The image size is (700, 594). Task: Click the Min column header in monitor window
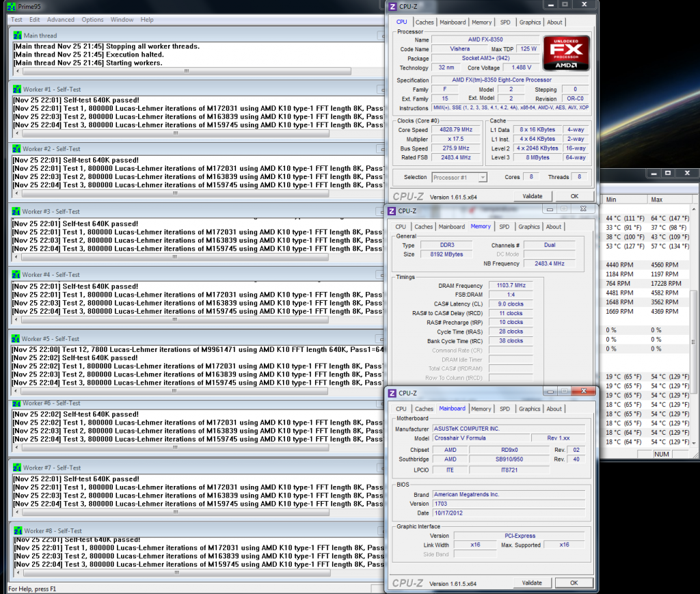[624, 200]
